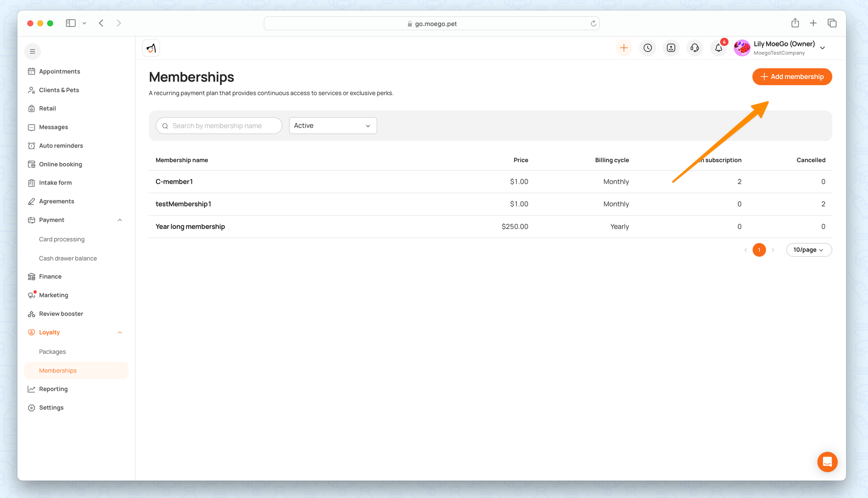Viewport: 868px width, 498px height.
Task: Go to Packages in sidebar
Action: pyautogui.click(x=53, y=352)
